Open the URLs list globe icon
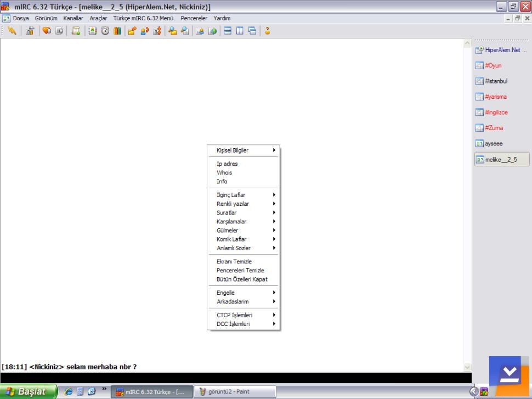 [x=213, y=31]
